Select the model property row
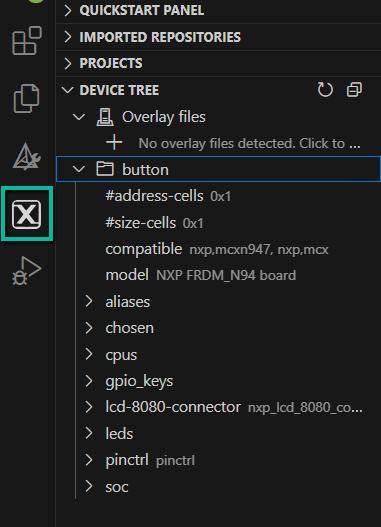381x527 pixels. (x=218, y=275)
